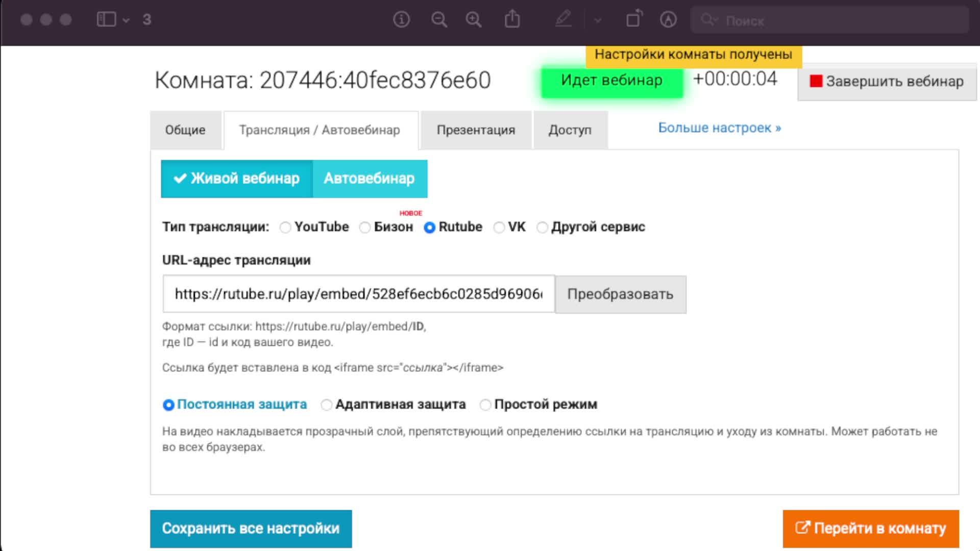The width and height of the screenshot is (980, 551).
Task: Switch to the Презентация tab
Action: [476, 130]
